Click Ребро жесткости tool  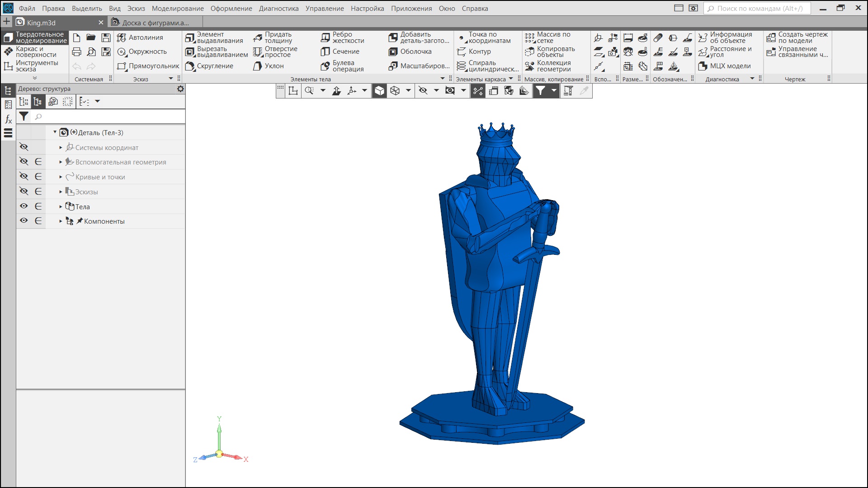coord(343,38)
